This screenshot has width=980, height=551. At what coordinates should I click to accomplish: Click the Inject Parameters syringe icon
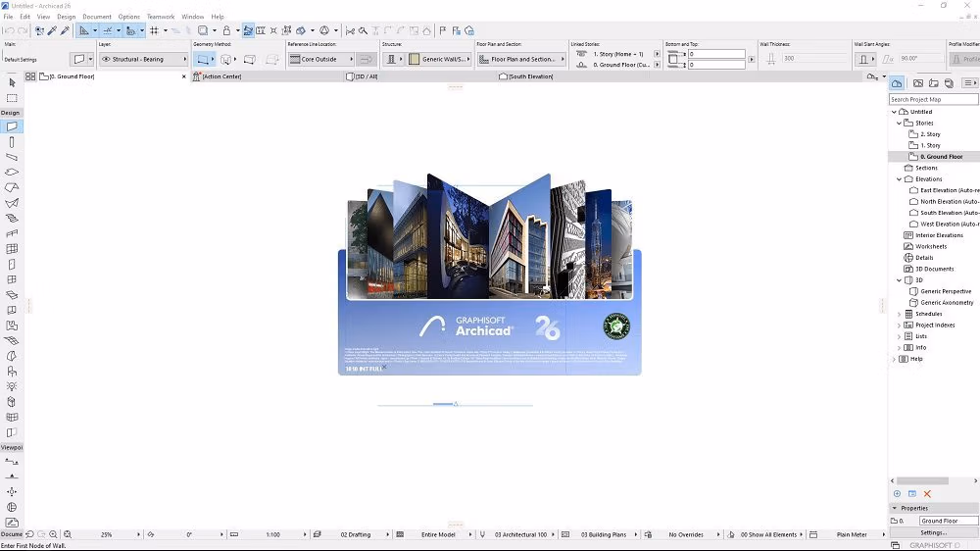[x=65, y=30]
